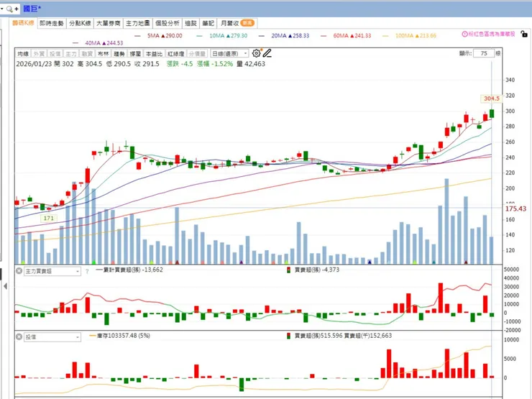Click the 買賣超(千)152,663 value
Image resolution: width=532 pixels, height=399 pixels.
[368, 336]
